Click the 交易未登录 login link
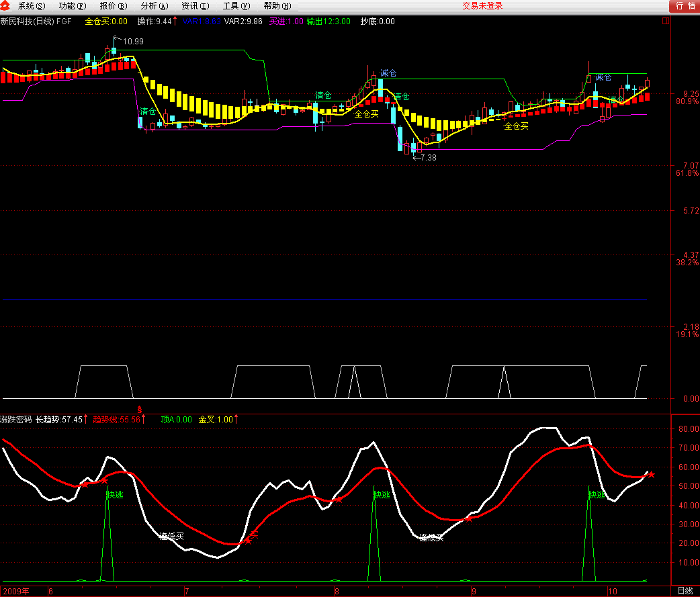 (482, 6)
